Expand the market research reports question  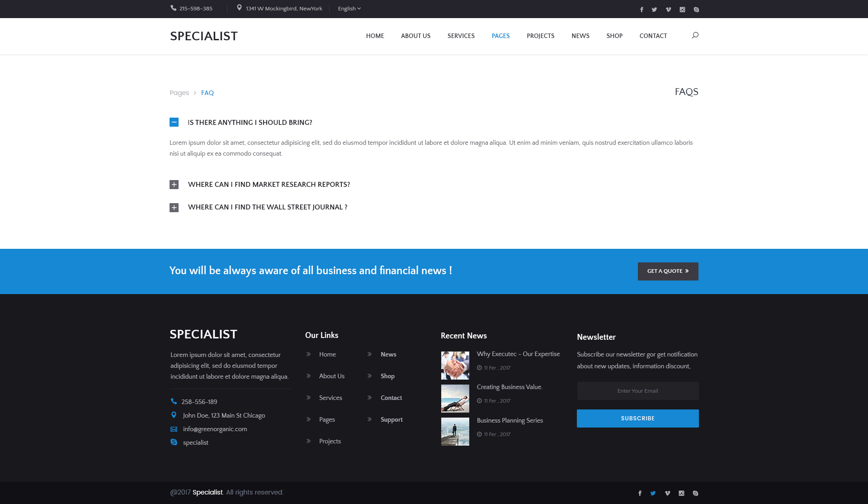click(x=174, y=185)
